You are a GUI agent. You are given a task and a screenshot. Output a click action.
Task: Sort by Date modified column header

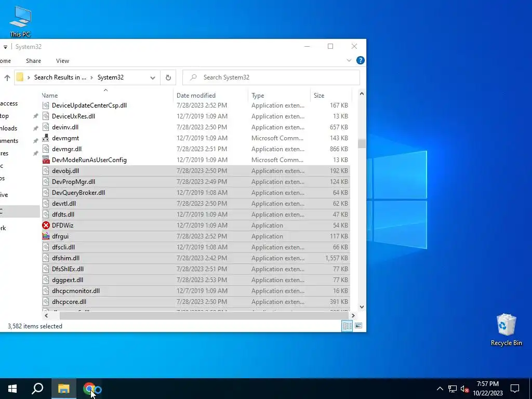pos(211,96)
